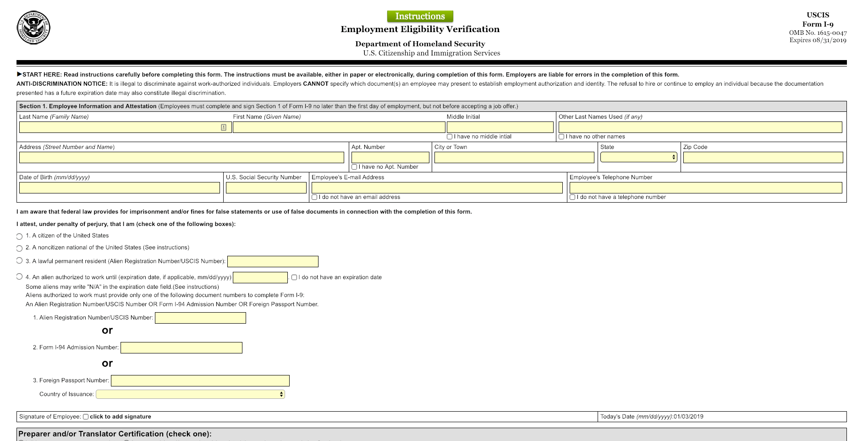Screen dimensions: 868x441
Task: Pick 'An alien authorized to work' radio
Action: coord(19,276)
